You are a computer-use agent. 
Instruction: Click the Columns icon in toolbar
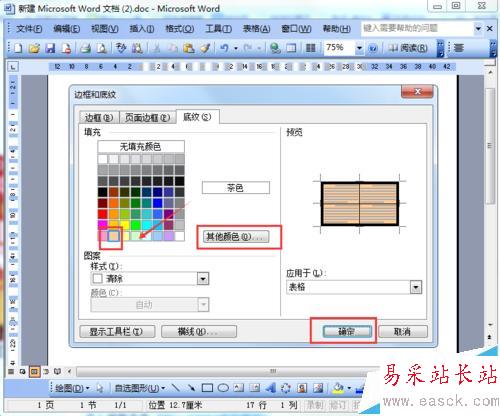pos(311,48)
